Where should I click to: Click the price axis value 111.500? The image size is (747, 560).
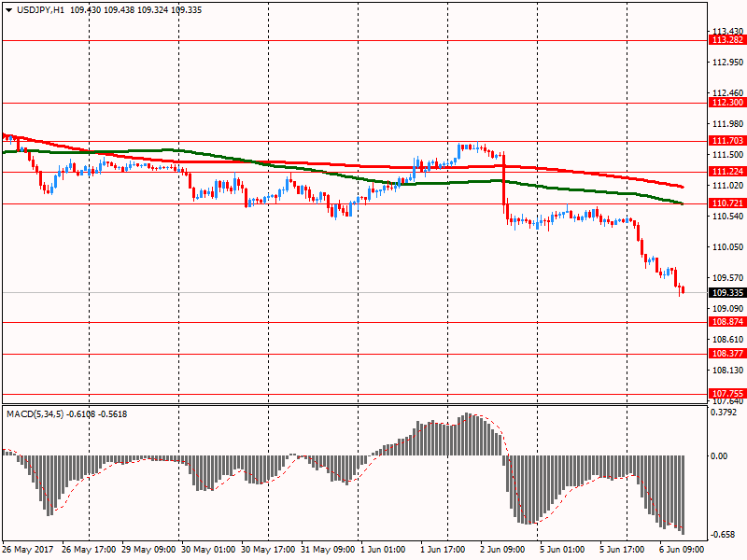coord(727,155)
